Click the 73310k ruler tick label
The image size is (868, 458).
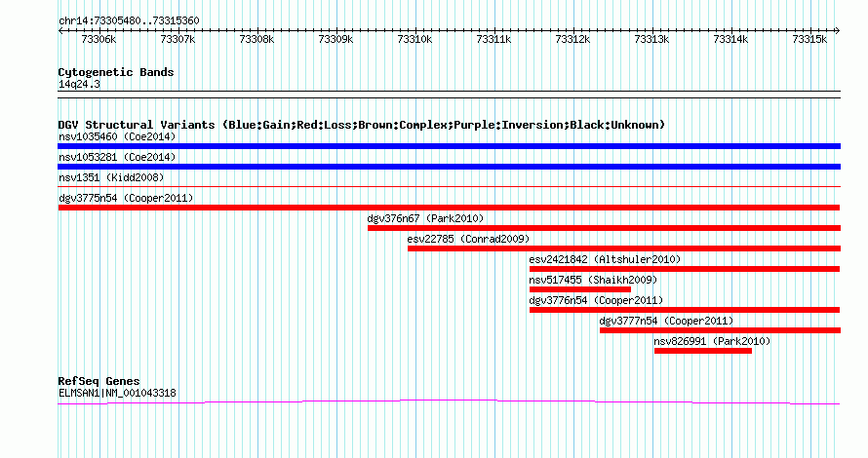coord(414,39)
